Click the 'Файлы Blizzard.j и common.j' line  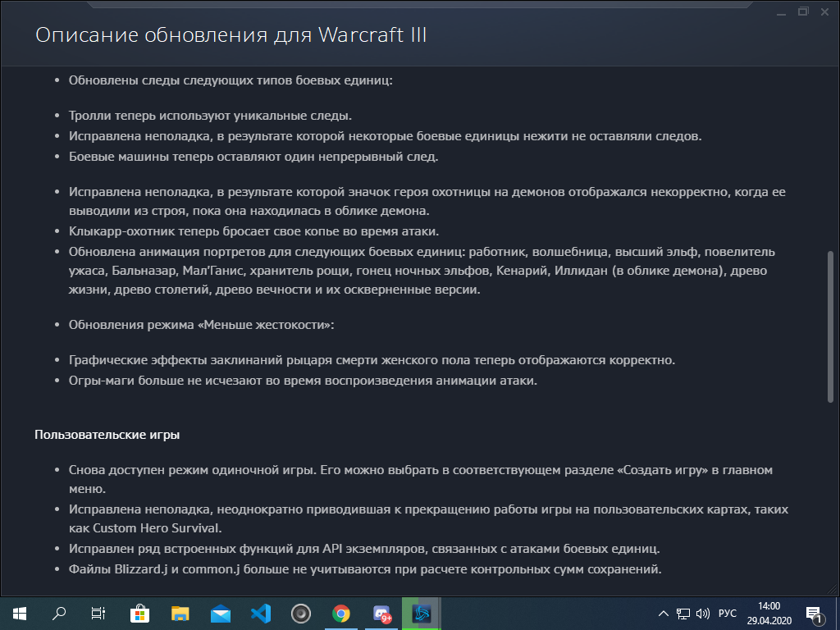click(x=365, y=569)
